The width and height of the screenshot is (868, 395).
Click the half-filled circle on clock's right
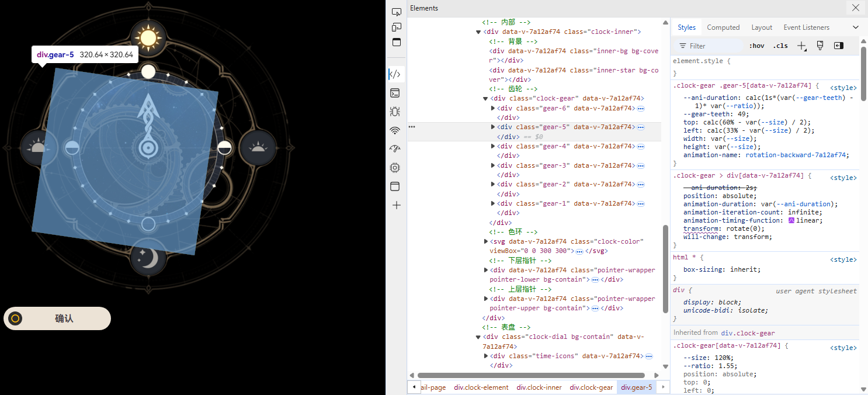pyautogui.click(x=224, y=148)
